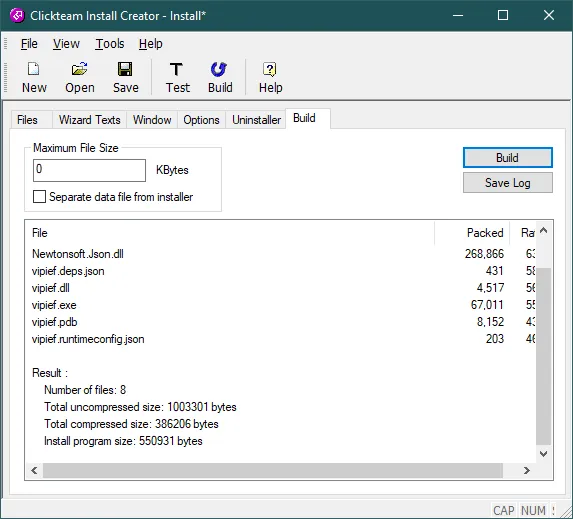The height and width of the screenshot is (519, 573).
Task: Select the vipief.runtimeconfig.json row
Action: (281, 339)
